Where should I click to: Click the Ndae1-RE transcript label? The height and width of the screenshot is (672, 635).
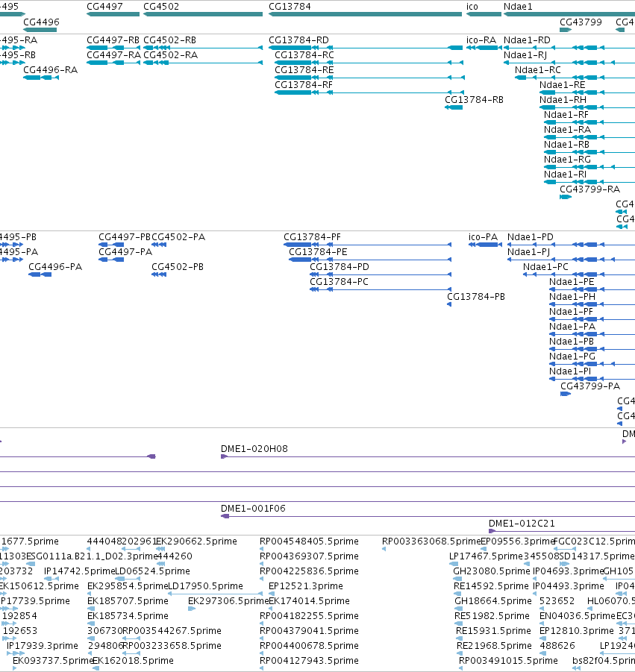click(562, 85)
